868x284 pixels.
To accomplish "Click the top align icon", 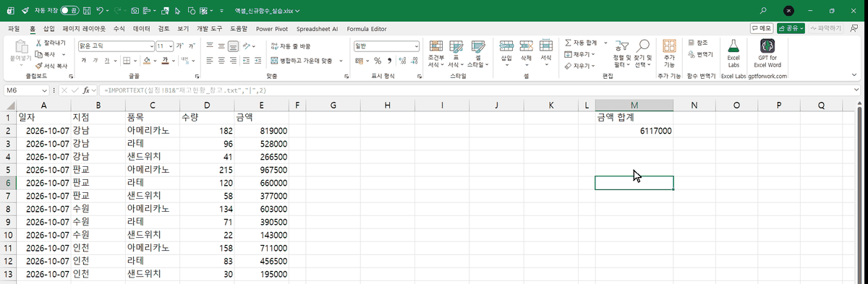I will pos(209,46).
